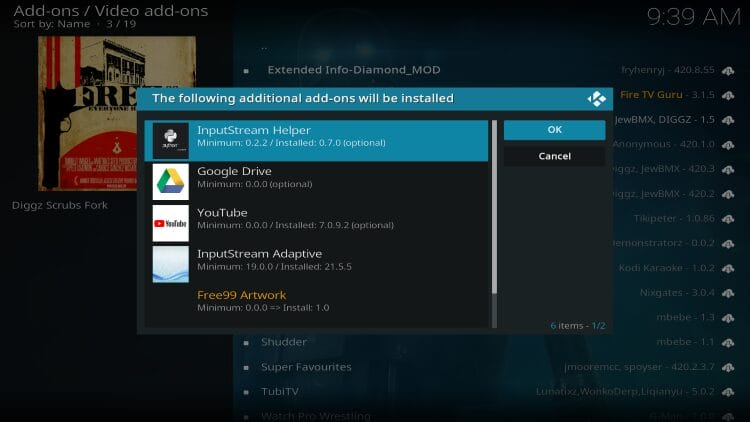The height and width of the screenshot is (422, 750).
Task: Click the Fire TV Guru author text
Action: point(651,95)
